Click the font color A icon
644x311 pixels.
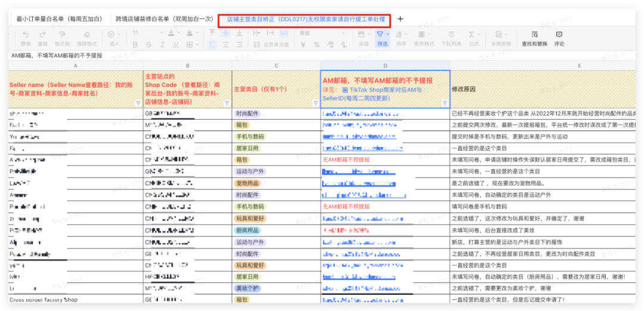pos(171,33)
